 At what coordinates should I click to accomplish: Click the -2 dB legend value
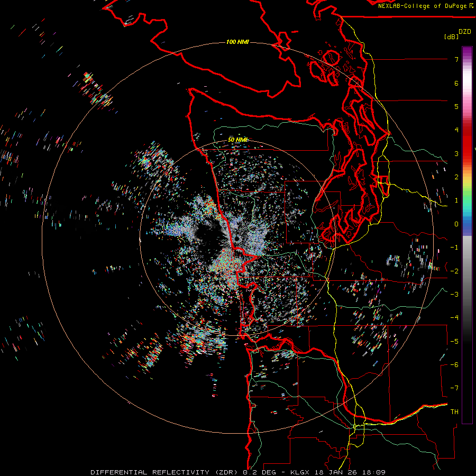click(454, 271)
